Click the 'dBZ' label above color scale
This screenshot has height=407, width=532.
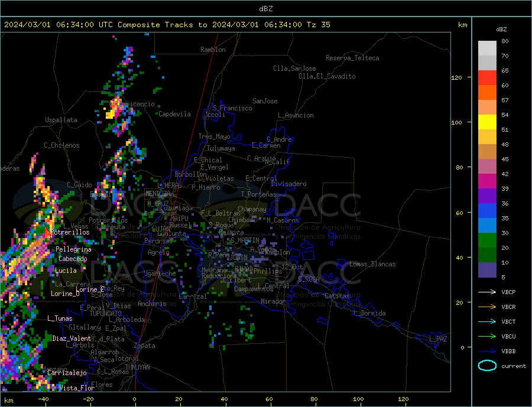(x=501, y=30)
